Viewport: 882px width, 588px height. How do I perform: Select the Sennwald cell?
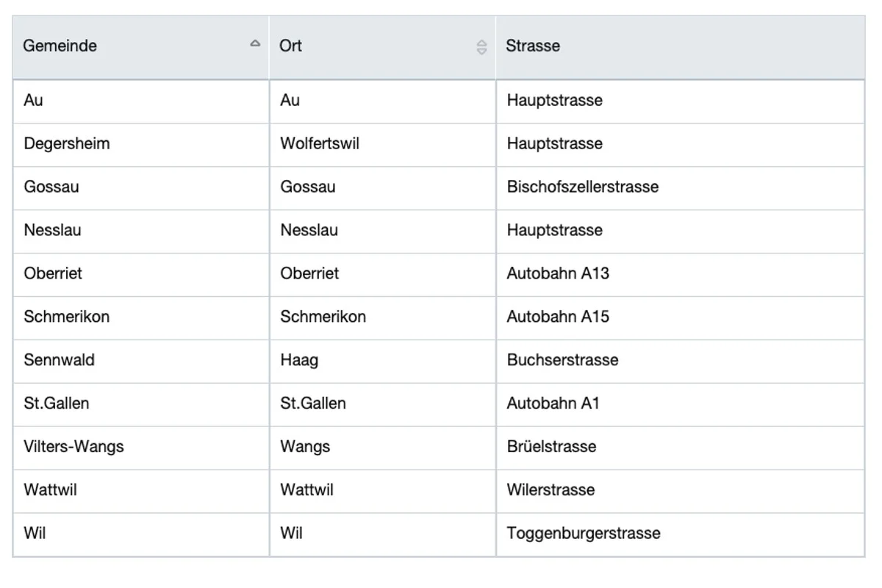[141, 361]
